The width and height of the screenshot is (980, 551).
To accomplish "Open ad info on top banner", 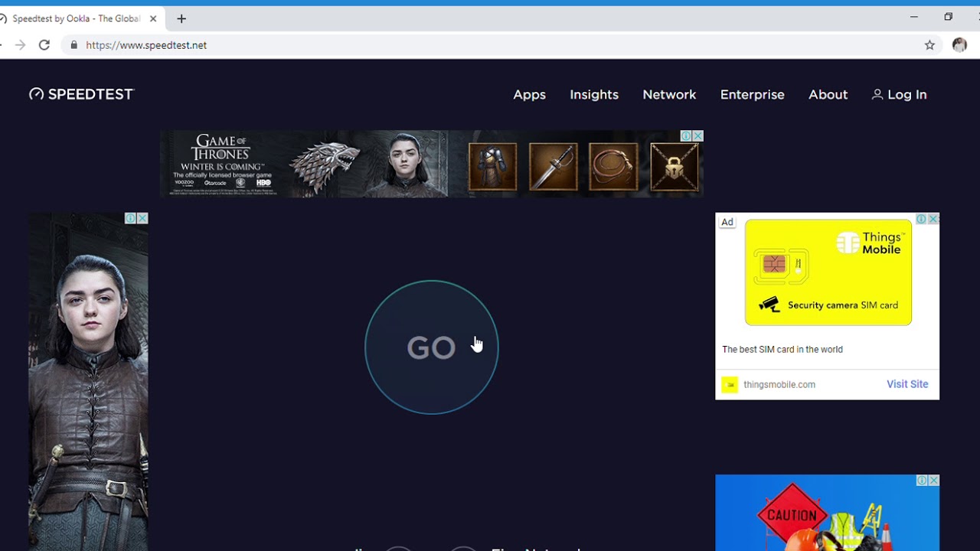I will 686,135.
